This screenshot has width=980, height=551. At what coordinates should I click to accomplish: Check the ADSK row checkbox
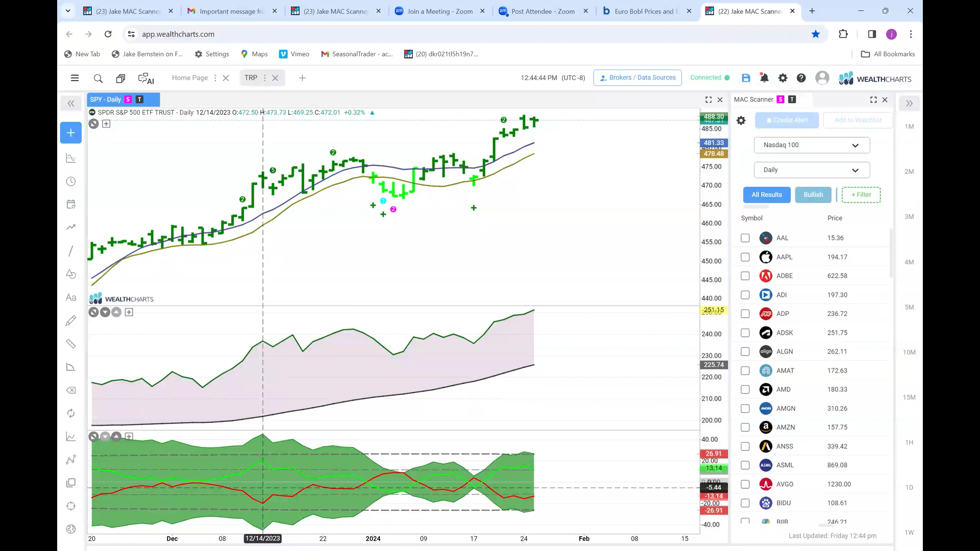pyautogui.click(x=745, y=333)
